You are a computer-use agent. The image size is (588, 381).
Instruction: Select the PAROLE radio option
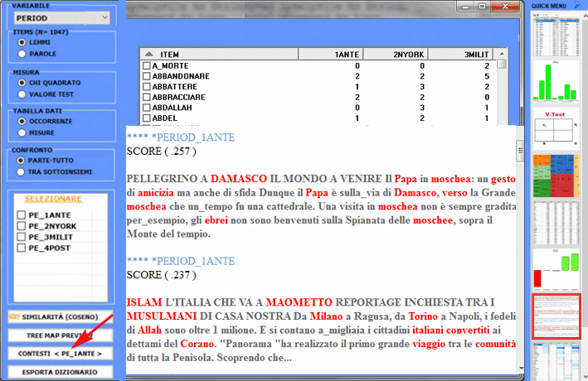tap(22, 54)
